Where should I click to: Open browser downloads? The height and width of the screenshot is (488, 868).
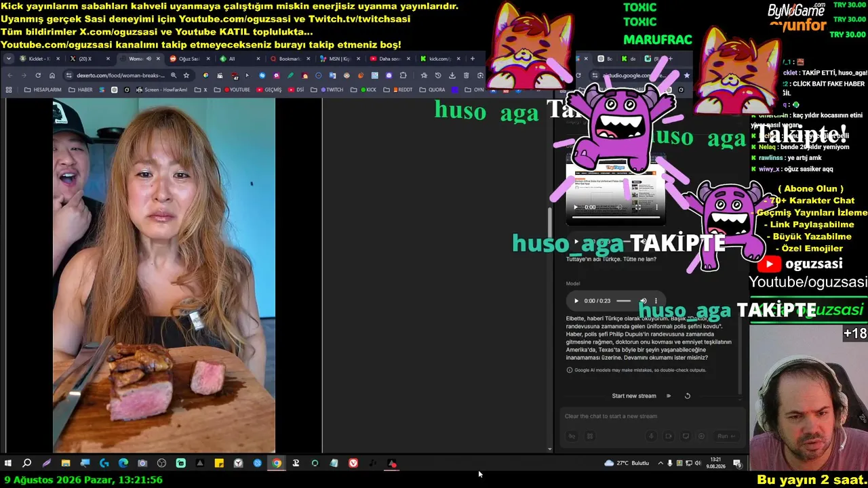point(452,75)
